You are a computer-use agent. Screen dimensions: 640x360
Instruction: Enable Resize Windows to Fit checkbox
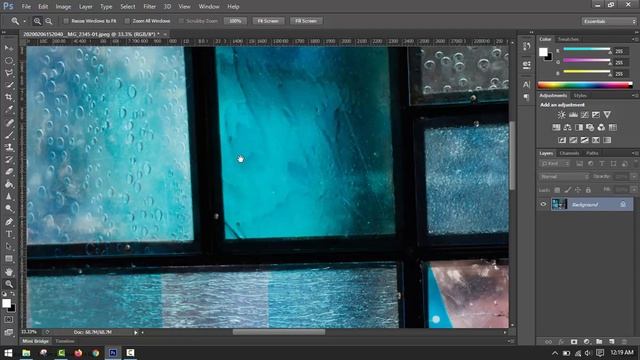point(66,21)
